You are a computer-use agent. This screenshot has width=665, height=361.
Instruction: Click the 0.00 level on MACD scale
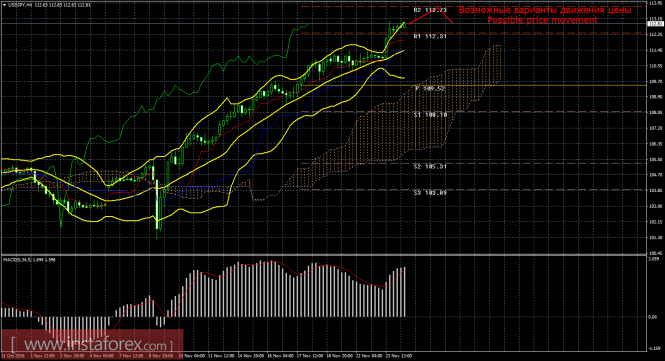tap(654, 317)
